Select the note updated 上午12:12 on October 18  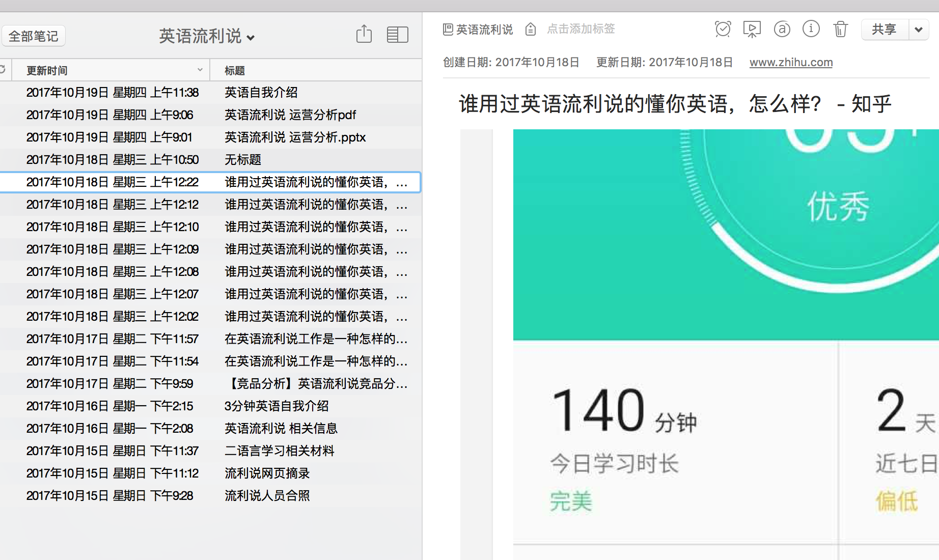click(211, 204)
